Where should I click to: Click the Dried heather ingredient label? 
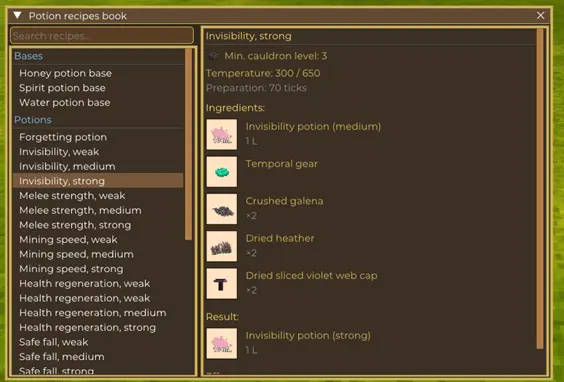(280, 238)
